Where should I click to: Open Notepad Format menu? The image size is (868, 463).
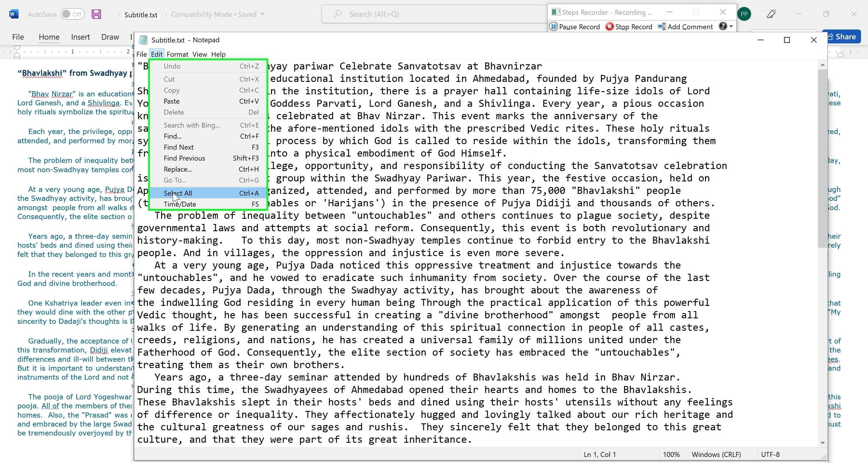177,54
